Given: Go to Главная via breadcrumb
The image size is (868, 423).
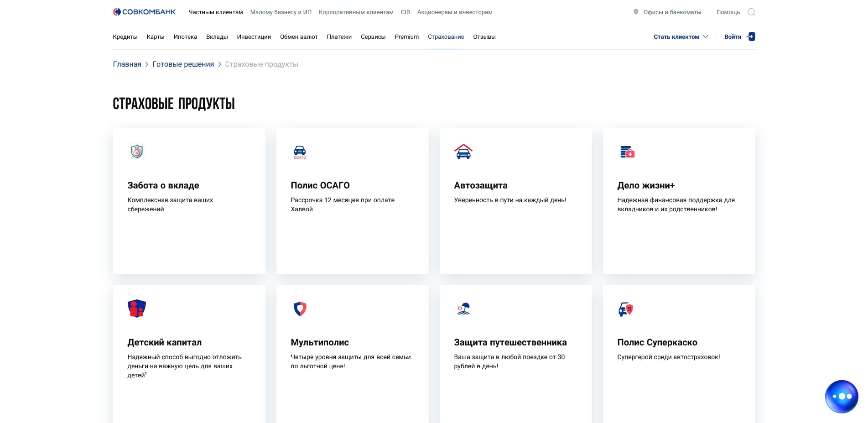Looking at the screenshot, I should pos(127,64).
